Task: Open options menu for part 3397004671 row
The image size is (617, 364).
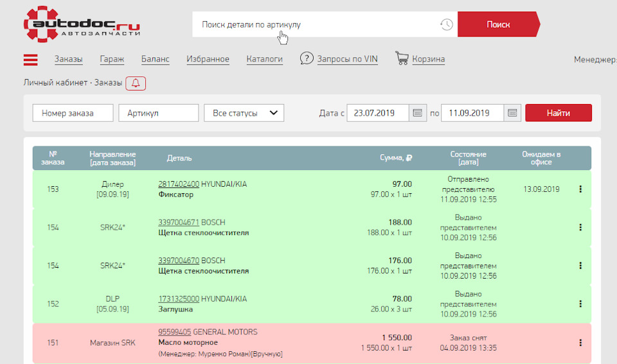Action: (580, 227)
